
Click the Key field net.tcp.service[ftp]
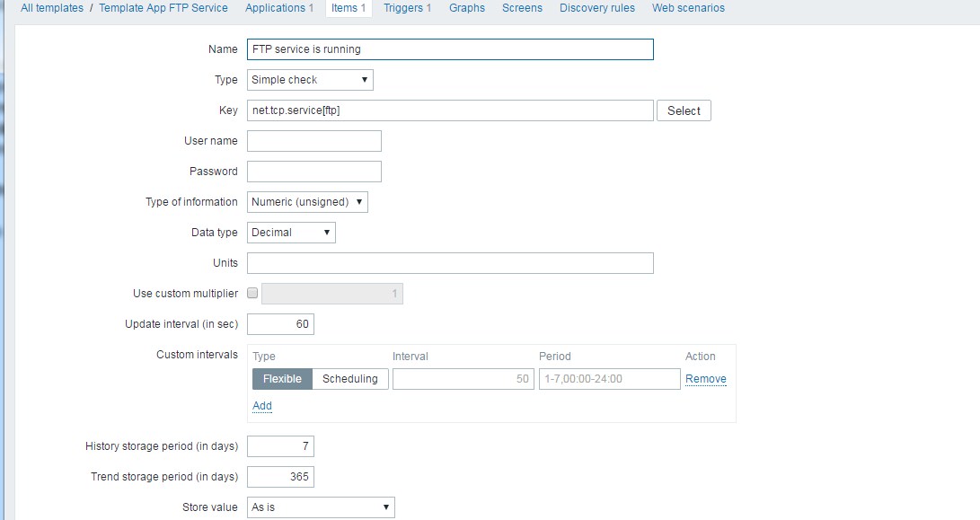[450, 110]
